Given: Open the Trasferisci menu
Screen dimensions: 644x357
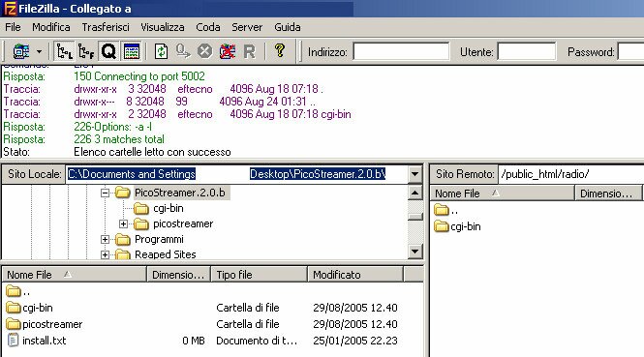Looking at the screenshot, I should click(x=106, y=27).
